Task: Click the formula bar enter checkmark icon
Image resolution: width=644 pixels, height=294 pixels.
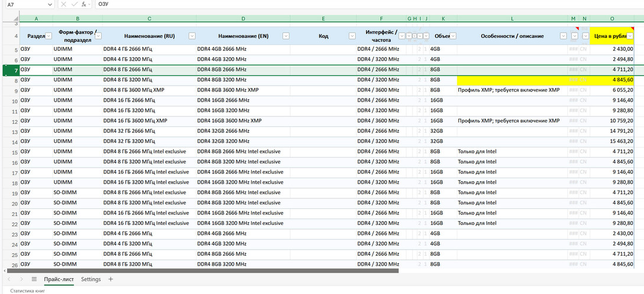Action: (x=73, y=4)
